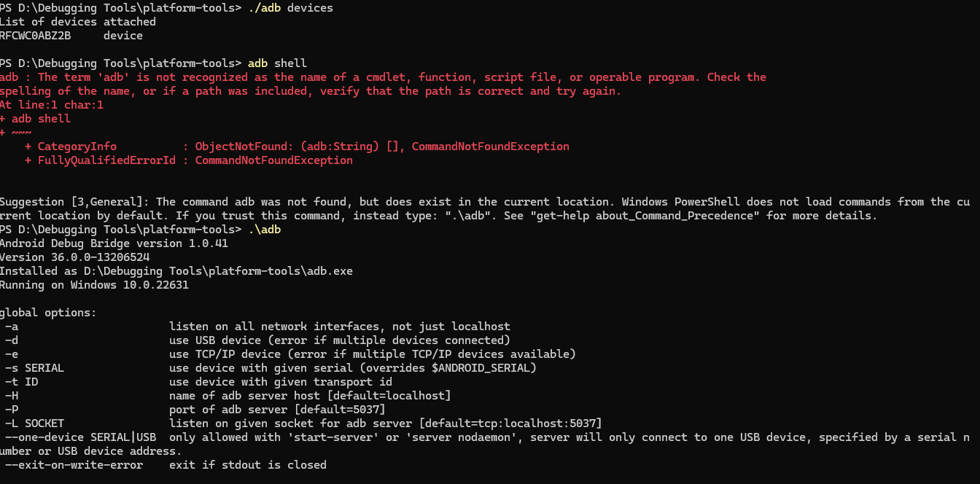Click the 'global options:' heading
This screenshot has height=484, width=980.
pos(48,313)
